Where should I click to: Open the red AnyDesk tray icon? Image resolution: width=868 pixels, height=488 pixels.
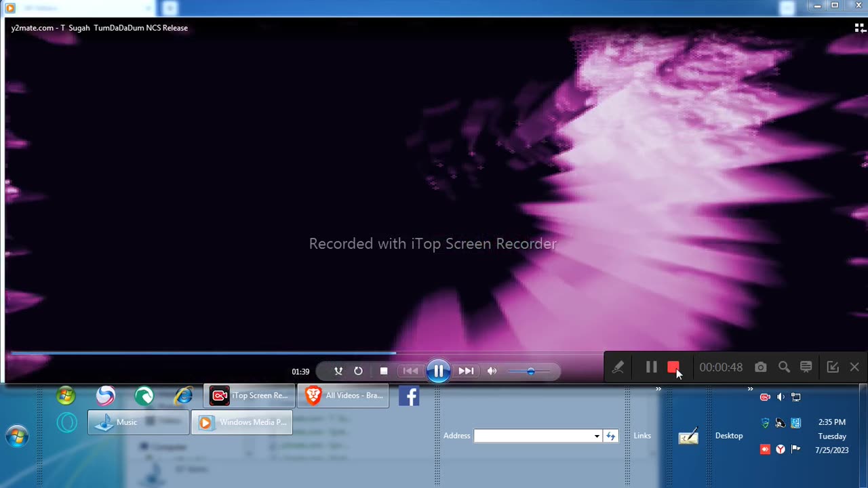pyautogui.click(x=766, y=449)
